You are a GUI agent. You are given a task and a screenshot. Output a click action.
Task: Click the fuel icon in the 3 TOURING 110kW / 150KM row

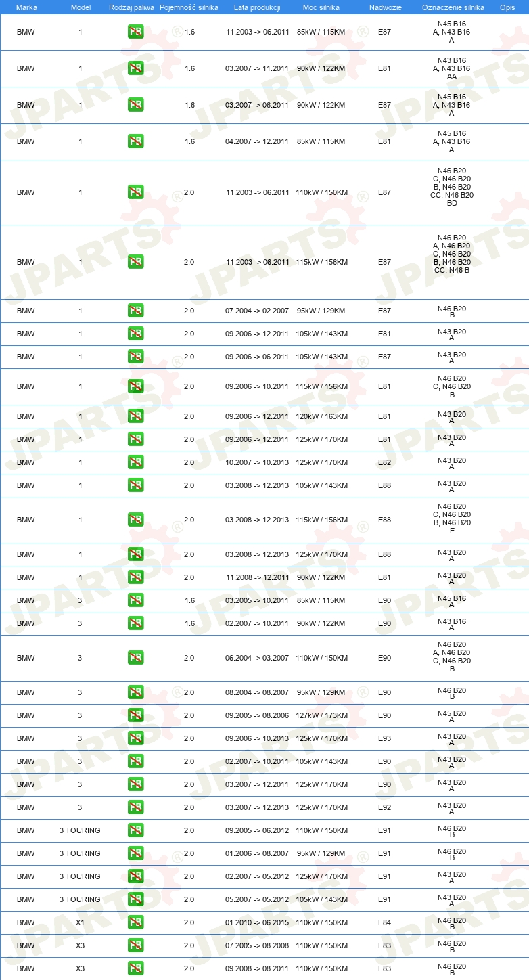coord(135,830)
